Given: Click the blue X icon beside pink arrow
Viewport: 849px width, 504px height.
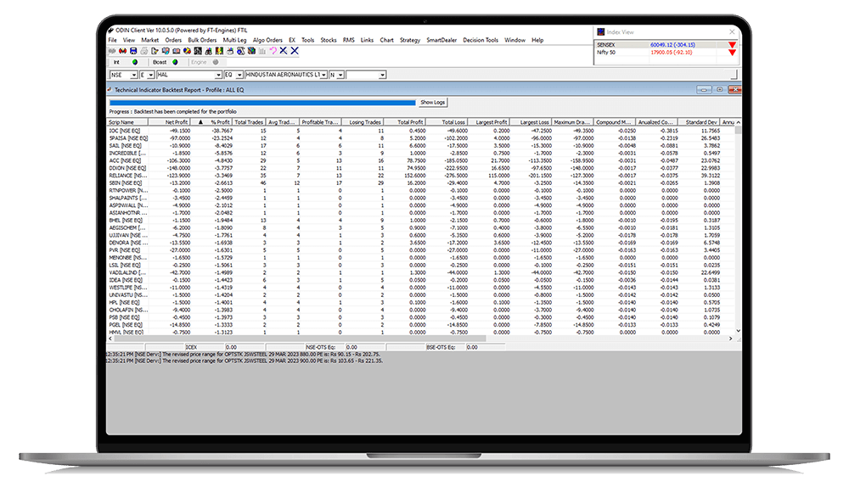Looking at the screenshot, I should coord(284,51).
